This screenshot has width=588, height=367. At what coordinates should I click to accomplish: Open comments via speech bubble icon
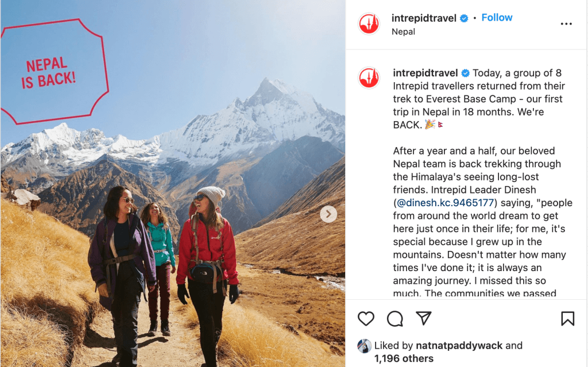click(x=395, y=319)
